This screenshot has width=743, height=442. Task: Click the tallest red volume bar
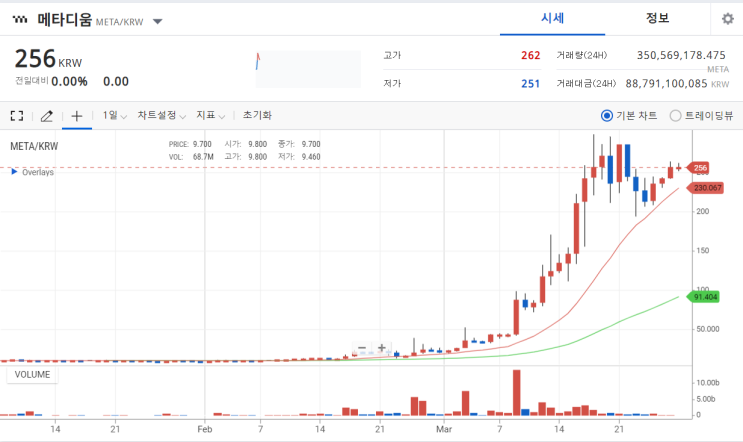[516, 393]
